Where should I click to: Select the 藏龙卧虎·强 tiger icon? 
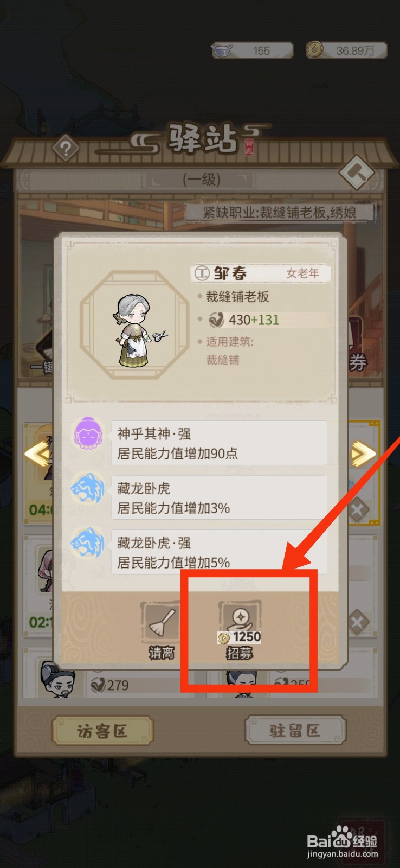(88, 543)
